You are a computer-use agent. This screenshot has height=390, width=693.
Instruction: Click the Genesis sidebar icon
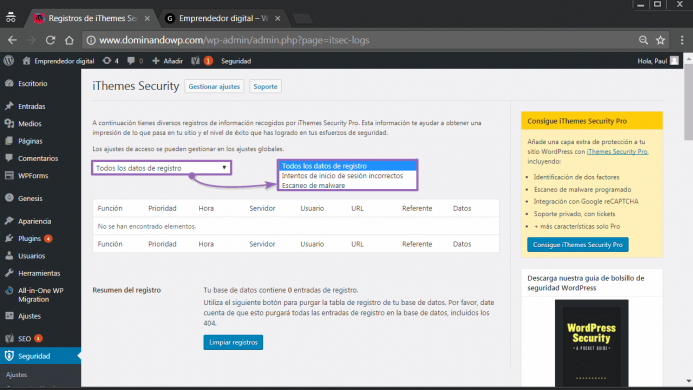coord(9,198)
